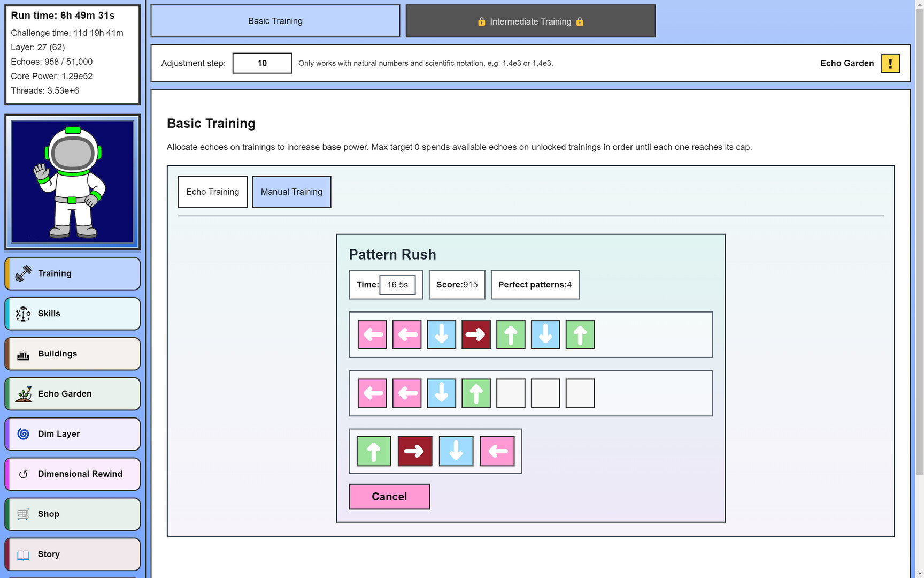Click the Dim Layer spiral icon
This screenshot has height=578, width=924.
click(24, 434)
